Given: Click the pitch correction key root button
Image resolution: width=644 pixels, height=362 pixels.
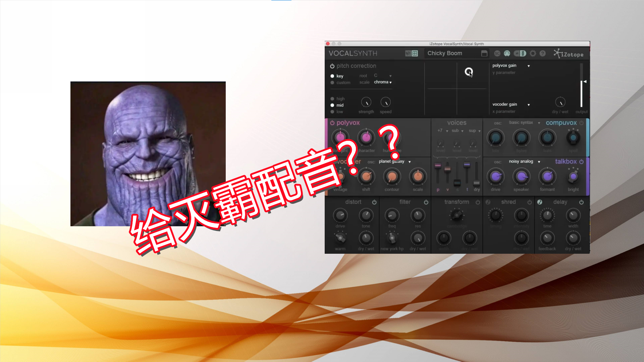Looking at the screenshot, I should click(x=381, y=75).
